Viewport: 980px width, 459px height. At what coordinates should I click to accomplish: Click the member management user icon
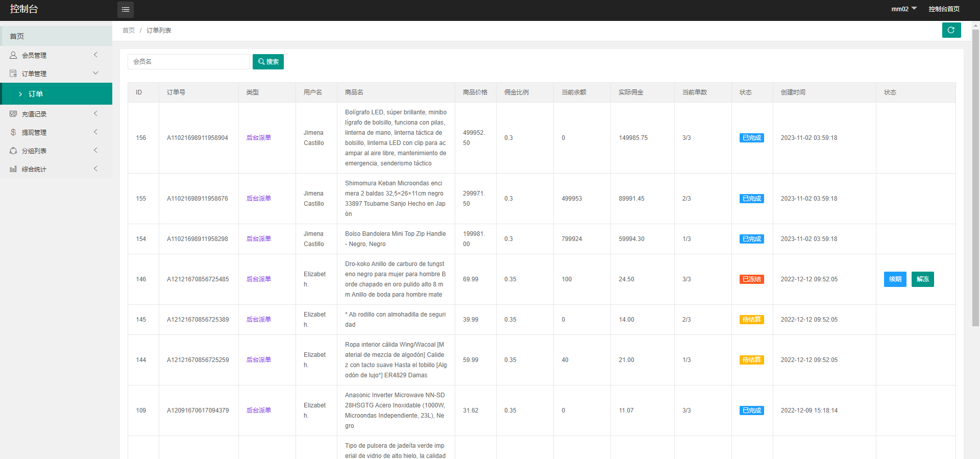[x=13, y=55]
